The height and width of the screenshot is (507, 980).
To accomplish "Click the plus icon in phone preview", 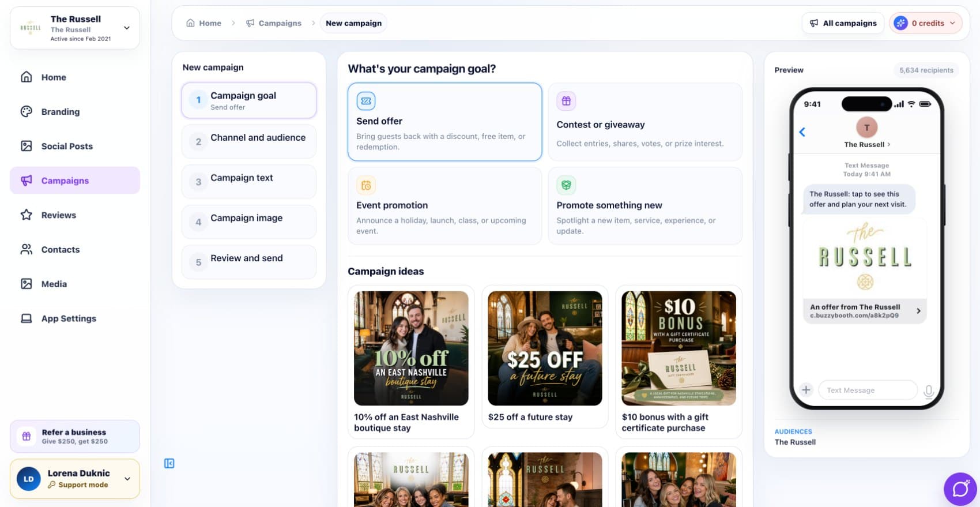I will [806, 390].
